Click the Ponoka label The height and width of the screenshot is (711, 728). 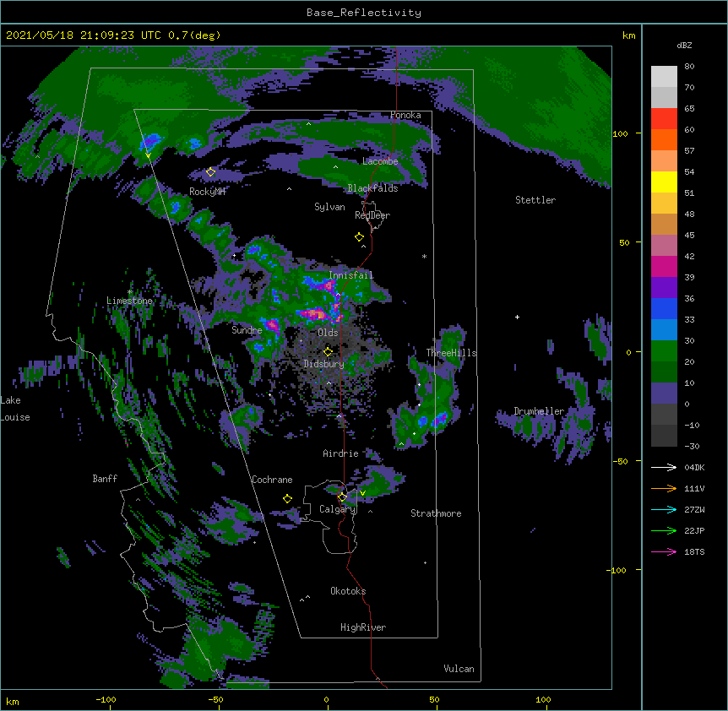pyautogui.click(x=405, y=115)
